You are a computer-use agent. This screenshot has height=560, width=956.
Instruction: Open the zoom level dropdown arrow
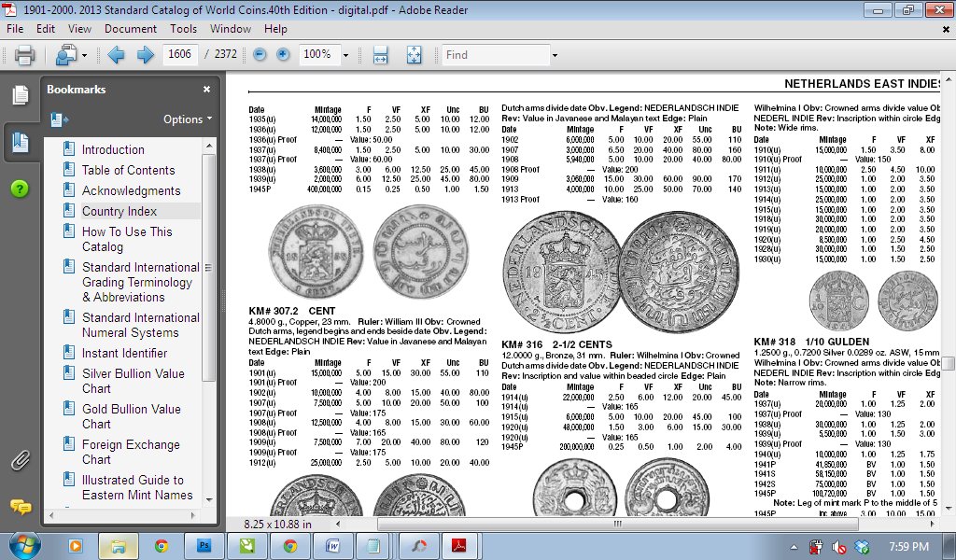tap(345, 55)
